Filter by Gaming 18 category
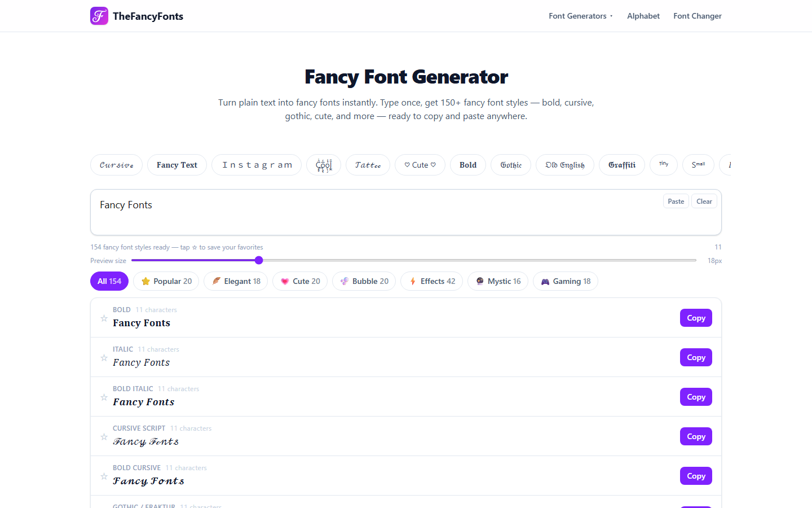 [566, 281]
